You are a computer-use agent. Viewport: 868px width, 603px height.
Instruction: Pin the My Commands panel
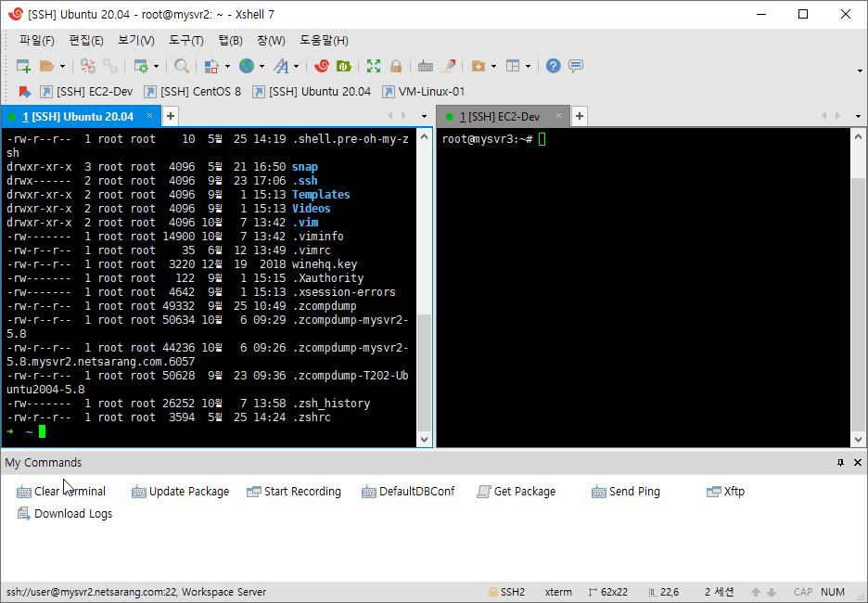[841, 462]
